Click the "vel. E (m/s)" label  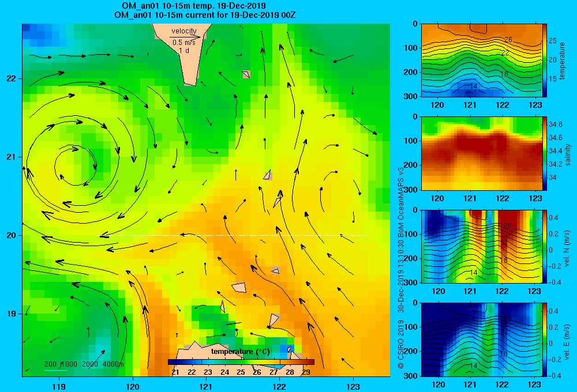click(567, 342)
